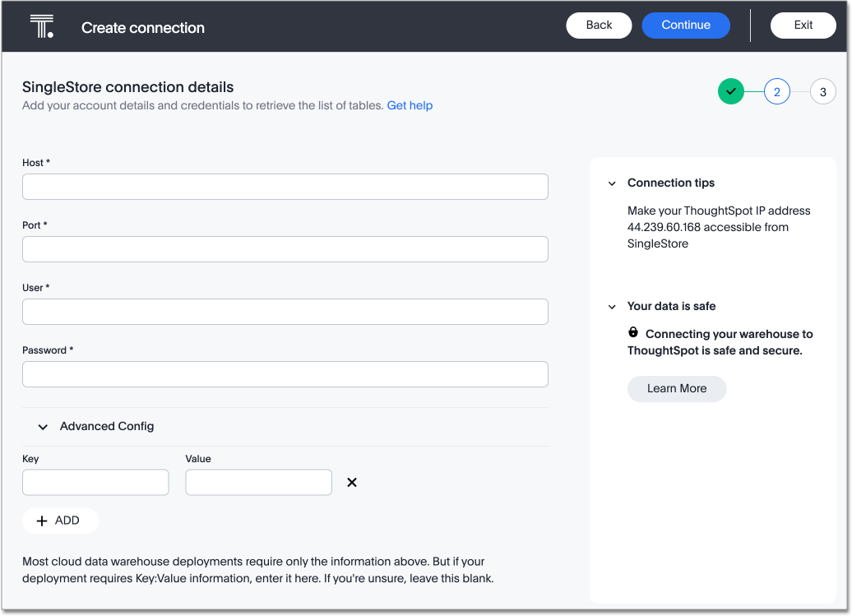Exit the Create connection wizard
The image size is (852, 616).
803,25
